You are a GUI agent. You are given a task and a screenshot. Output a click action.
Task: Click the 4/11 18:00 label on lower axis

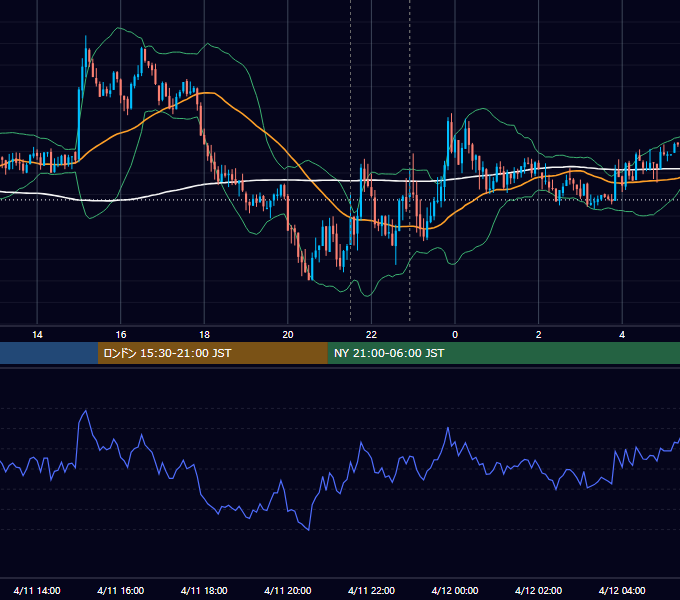pos(204,590)
